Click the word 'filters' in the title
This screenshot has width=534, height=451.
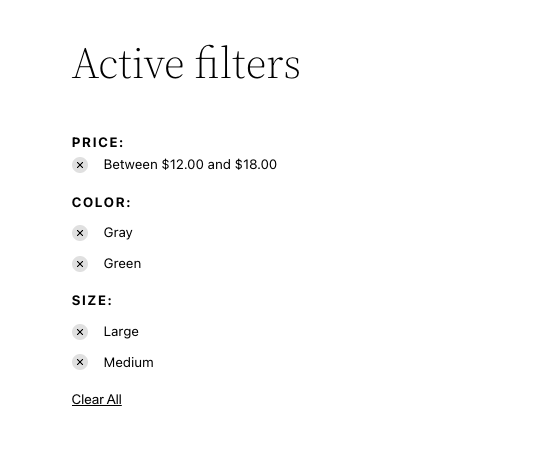(248, 63)
